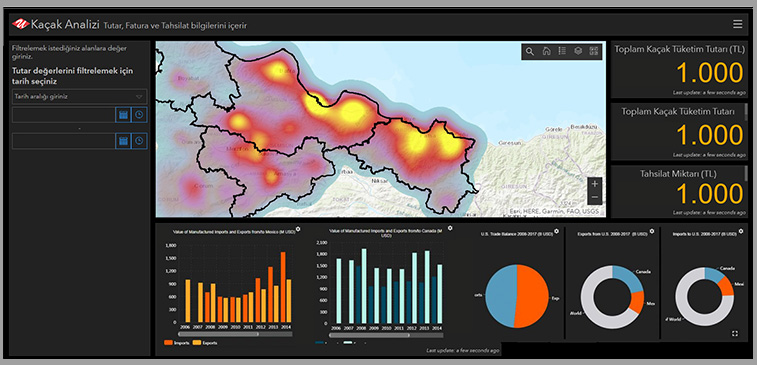757x365 pixels.
Task: Select blue slice of U.S. Trade Balance pie
Action: [x=500, y=295]
